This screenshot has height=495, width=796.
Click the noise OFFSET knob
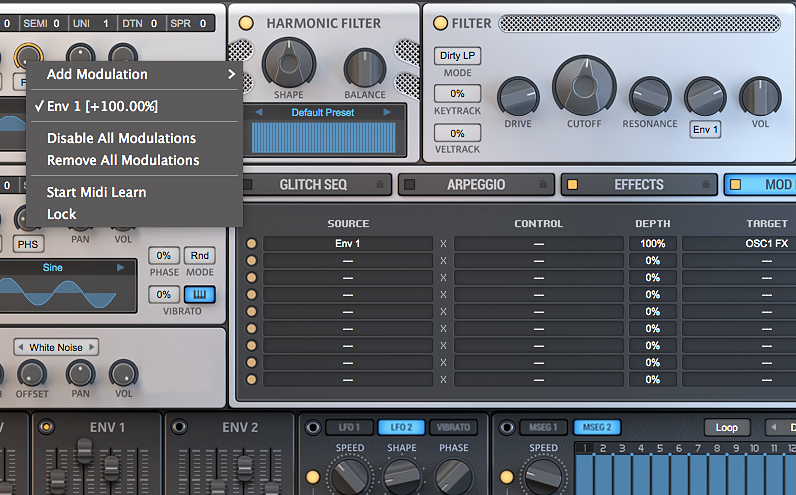coord(31,375)
